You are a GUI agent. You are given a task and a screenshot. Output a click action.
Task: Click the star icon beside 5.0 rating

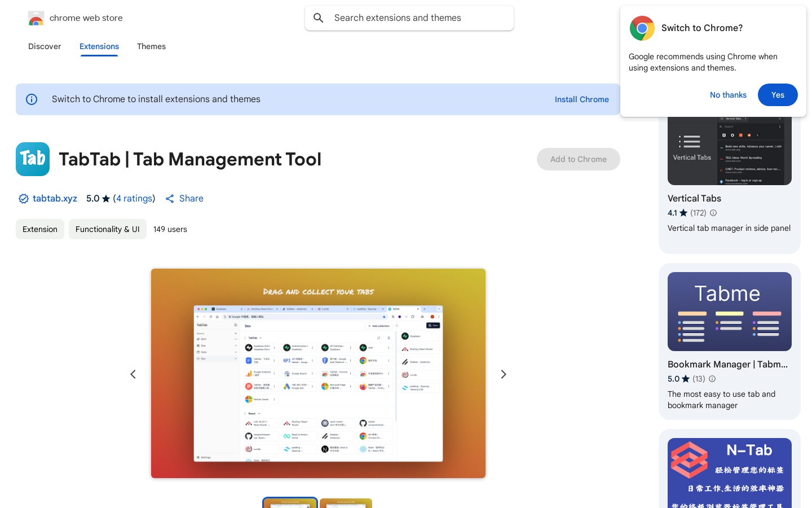(x=106, y=199)
